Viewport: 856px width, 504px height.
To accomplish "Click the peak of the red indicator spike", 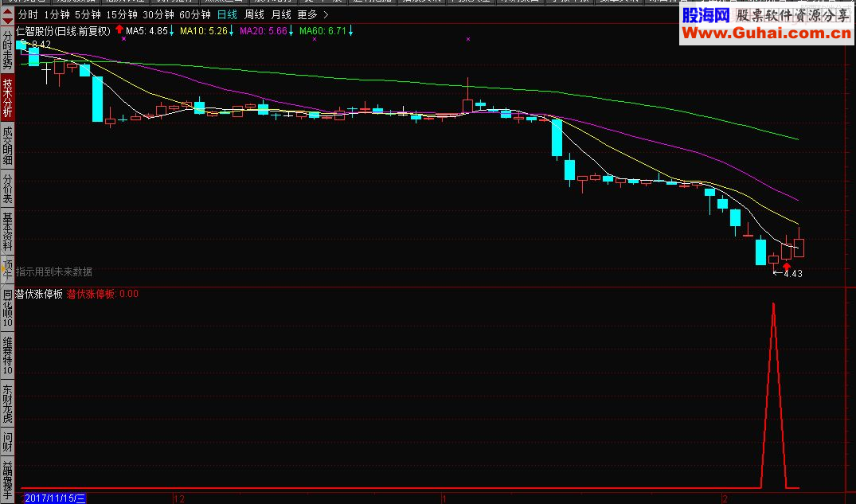I will [773, 304].
